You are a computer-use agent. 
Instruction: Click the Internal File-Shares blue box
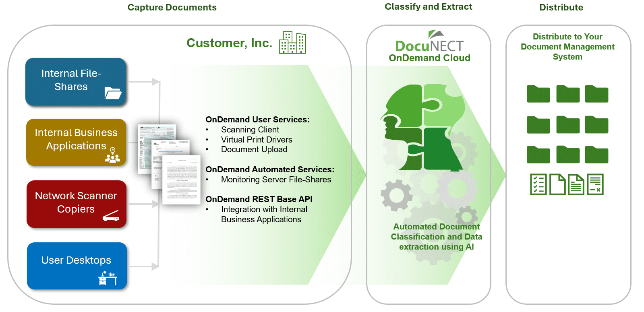(x=76, y=82)
